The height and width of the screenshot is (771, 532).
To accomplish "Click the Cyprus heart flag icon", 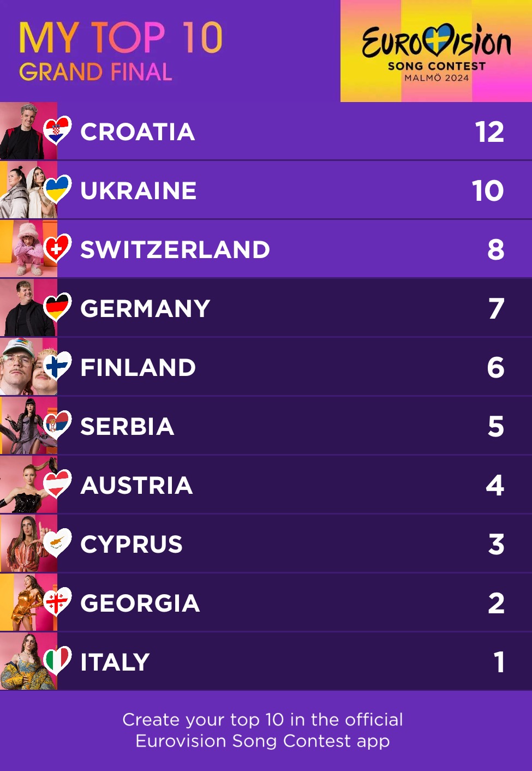I will click(57, 543).
